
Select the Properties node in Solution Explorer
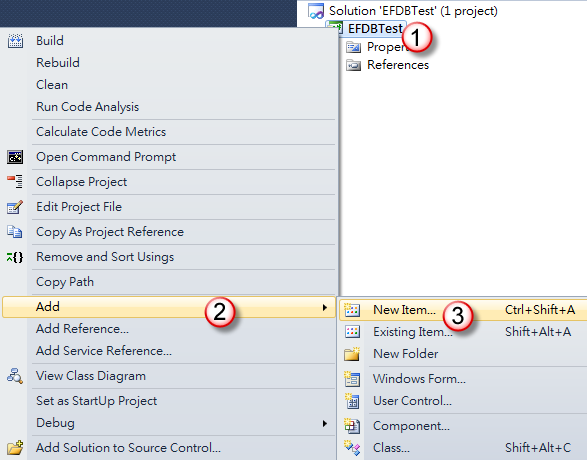coord(387,47)
